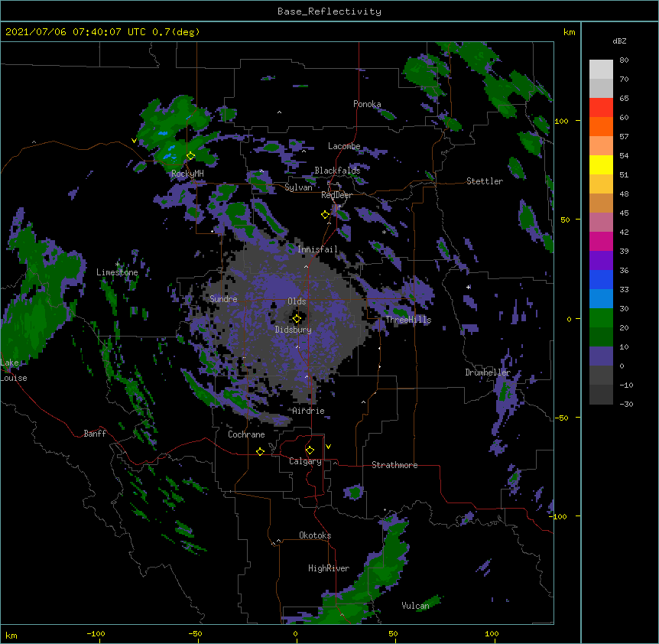Click the Olds city label

point(297,301)
